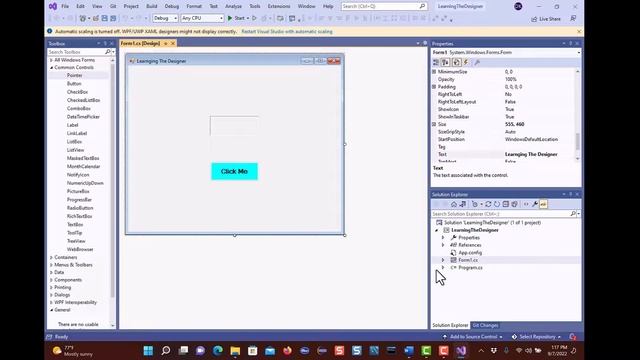Viewport: 640px width, 360px height.
Task: Click the Home icon in Solution Explorer toolbar
Action: click(453, 204)
